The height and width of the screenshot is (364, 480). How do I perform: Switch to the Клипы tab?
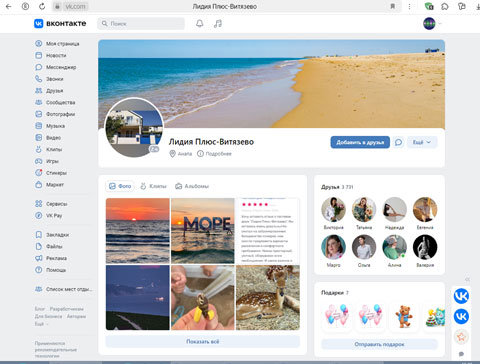click(153, 186)
